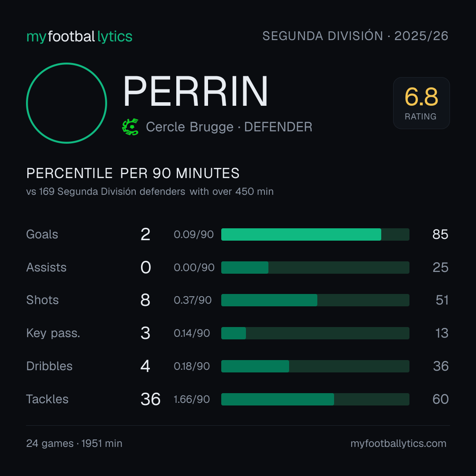Click the Goals percentile value 85

pos(440,234)
